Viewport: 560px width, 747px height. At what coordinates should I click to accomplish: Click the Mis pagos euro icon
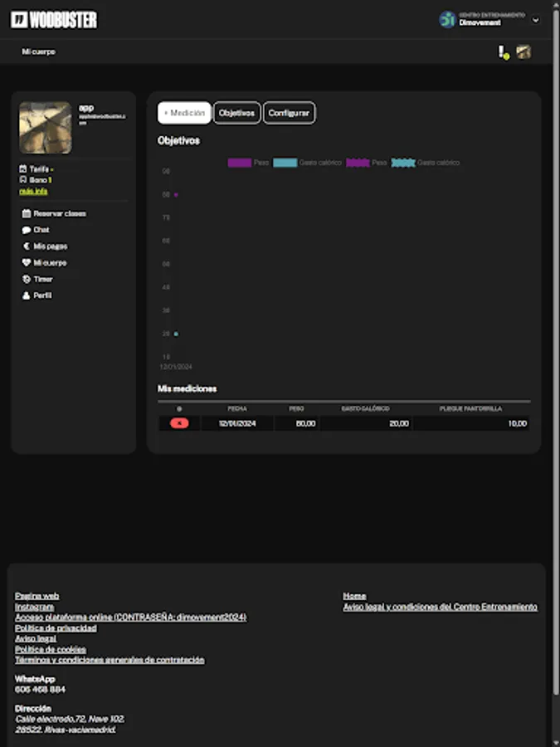27,247
